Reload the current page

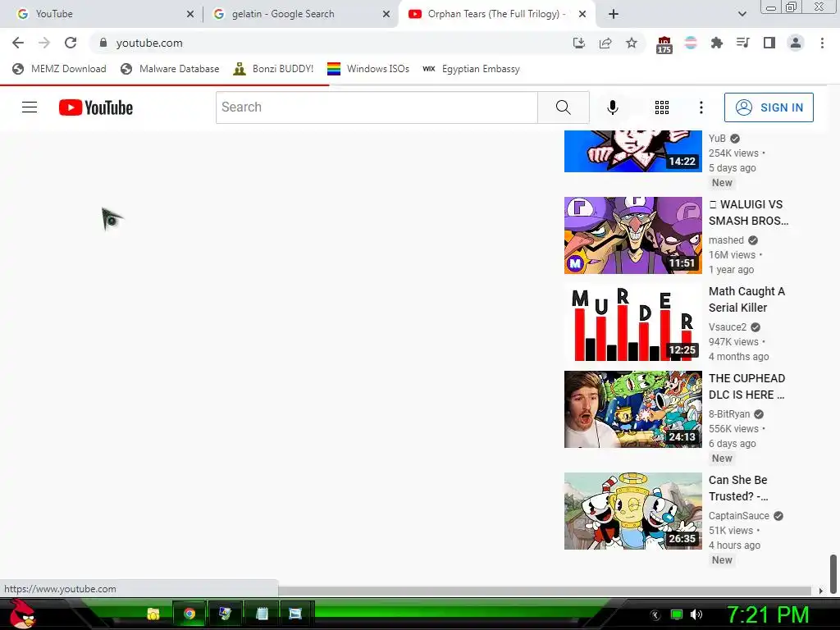click(71, 43)
